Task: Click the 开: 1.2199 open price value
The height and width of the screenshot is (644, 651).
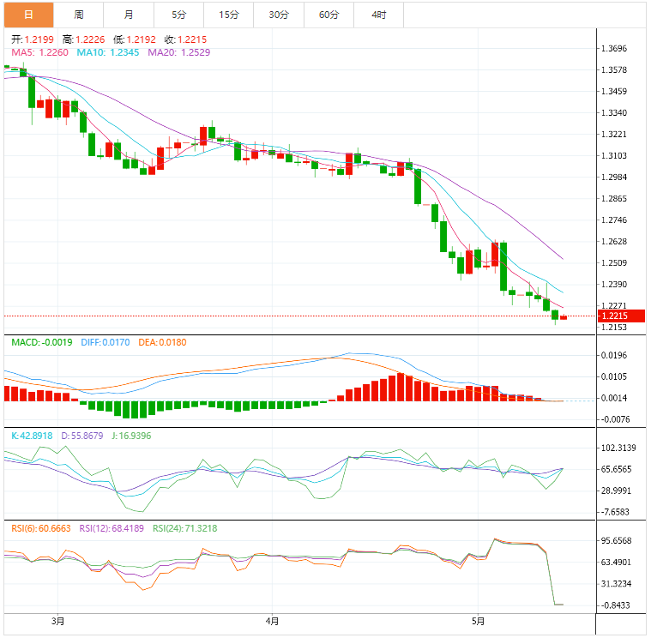Action: (33, 39)
